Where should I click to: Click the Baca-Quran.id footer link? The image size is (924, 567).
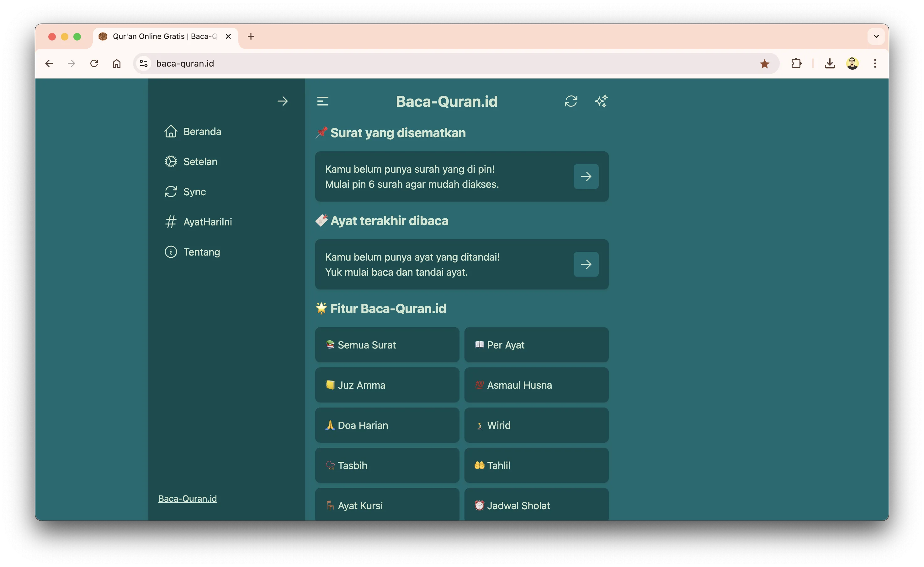tap(188, 498)
